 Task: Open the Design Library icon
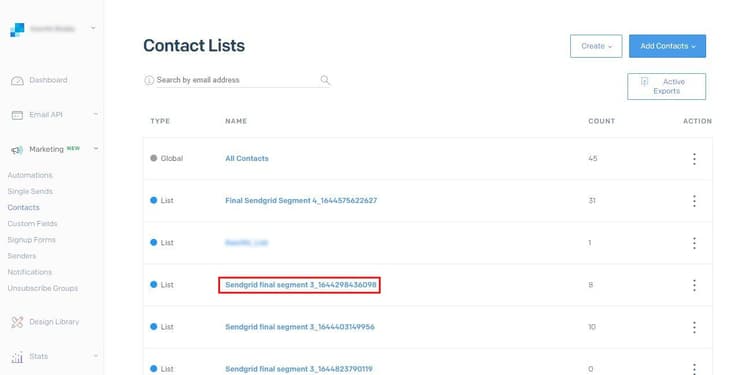coord(17,322)
